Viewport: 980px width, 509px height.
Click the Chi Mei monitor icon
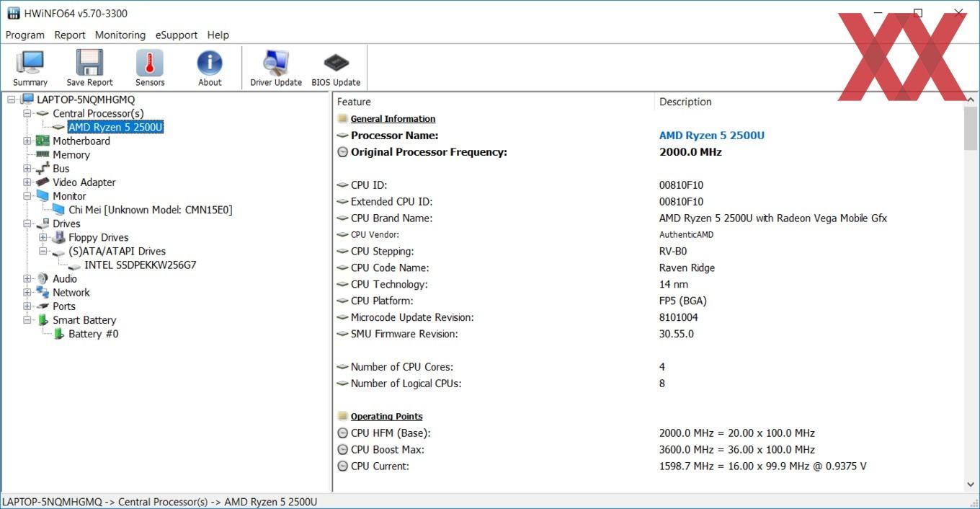click(x=58, y=210)
